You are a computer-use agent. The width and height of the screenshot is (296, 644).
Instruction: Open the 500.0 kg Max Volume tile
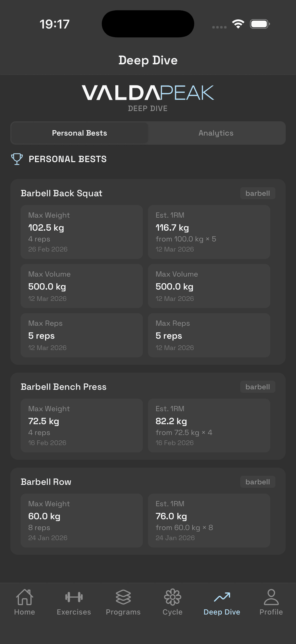81,286
